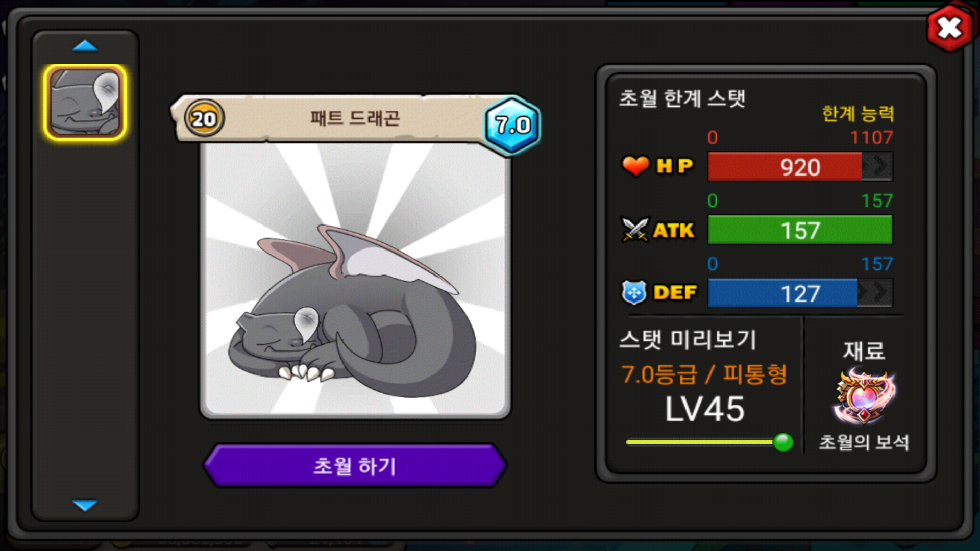
Task: Close the transcend dialog with red X
Action: [949, 28]
